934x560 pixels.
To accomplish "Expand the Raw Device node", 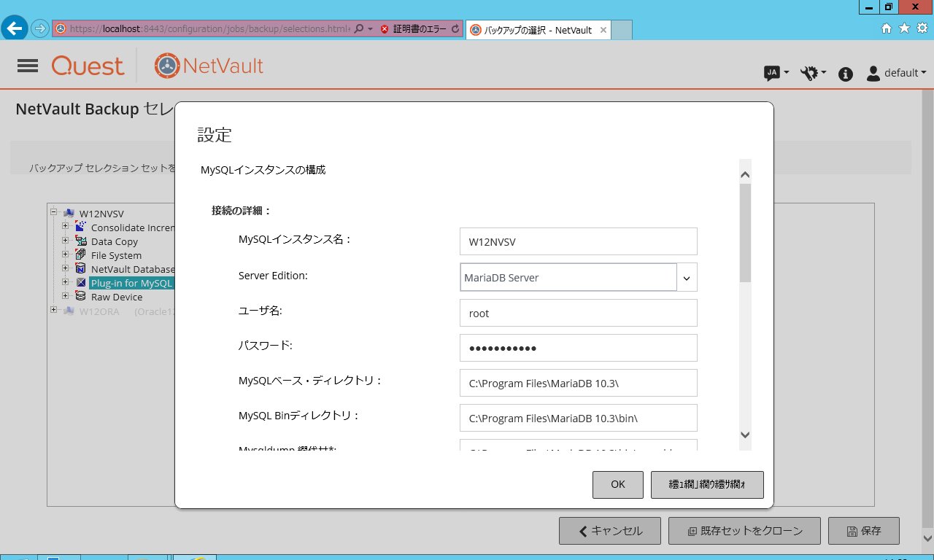I will (x=65, y=297).
